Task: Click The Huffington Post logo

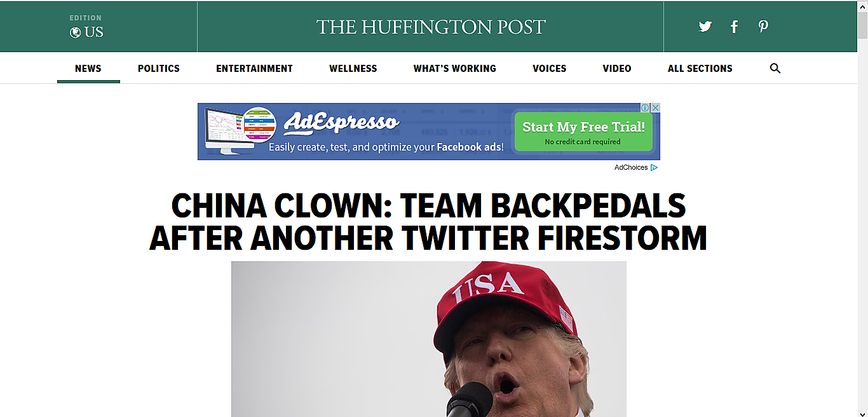Action: [431, 27]
